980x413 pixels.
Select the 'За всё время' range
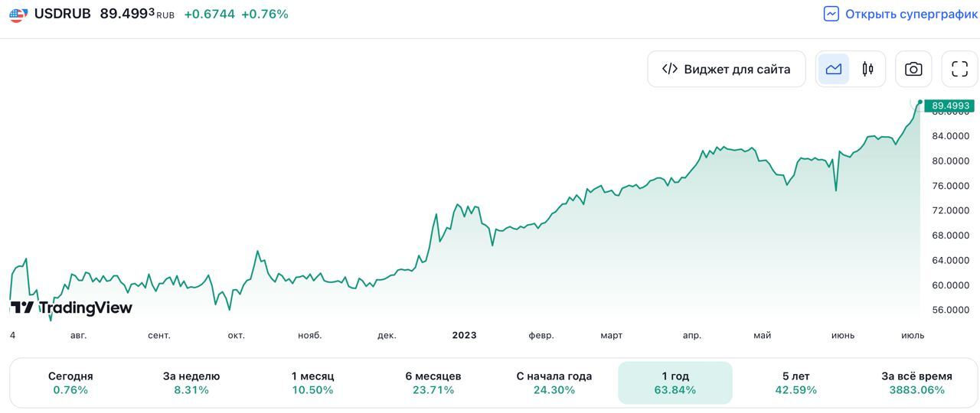point(917,382)
